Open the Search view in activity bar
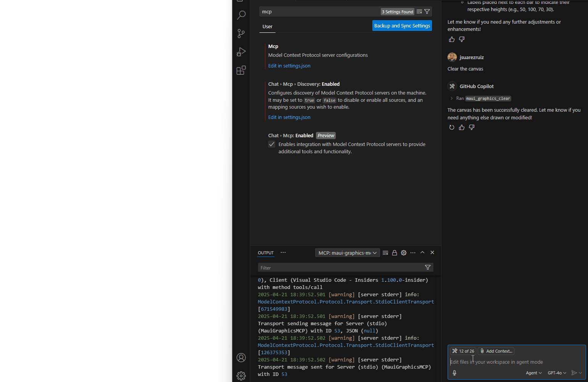This screenshot has height=382, width=588. pos(241,15)
